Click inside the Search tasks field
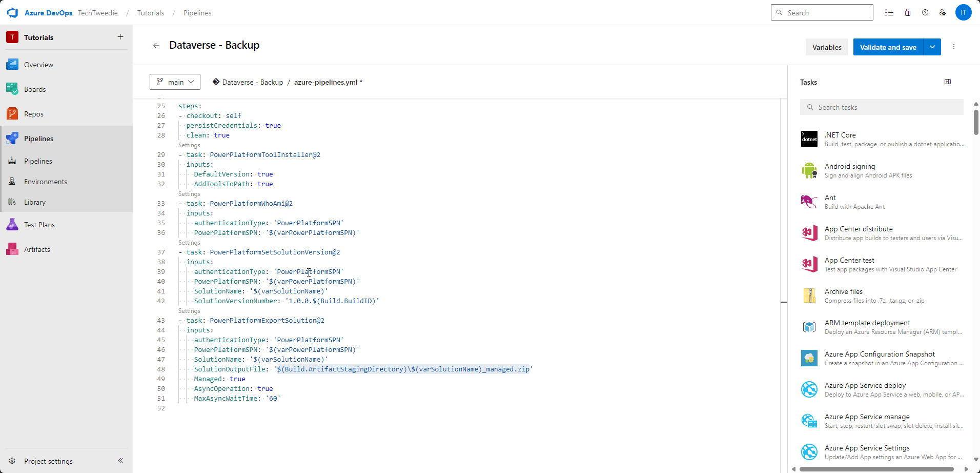 pyautogui.click(x=881, y=107)
